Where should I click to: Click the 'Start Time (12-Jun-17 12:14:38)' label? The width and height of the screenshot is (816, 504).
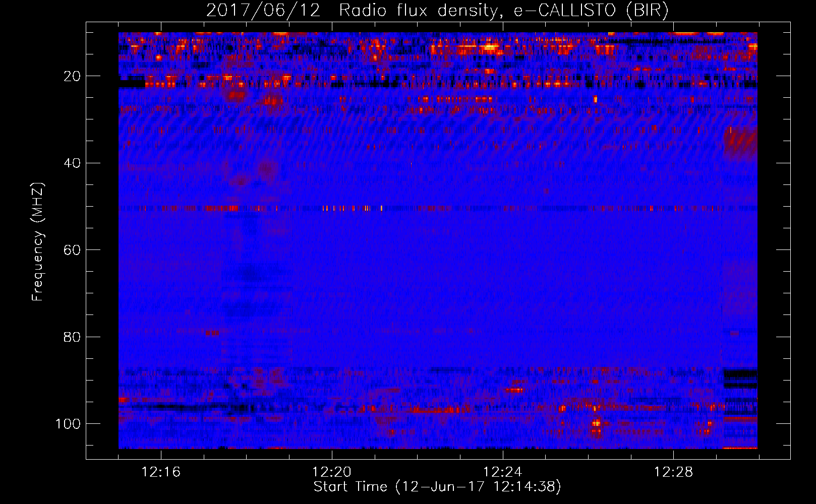pyautogui.click(x=437, y=487)
